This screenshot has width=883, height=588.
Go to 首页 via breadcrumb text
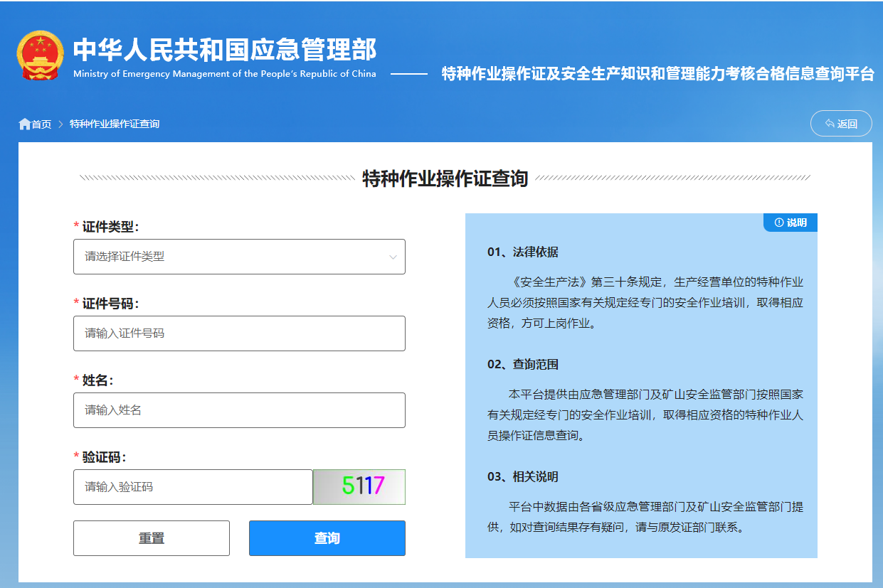point(42,124)
